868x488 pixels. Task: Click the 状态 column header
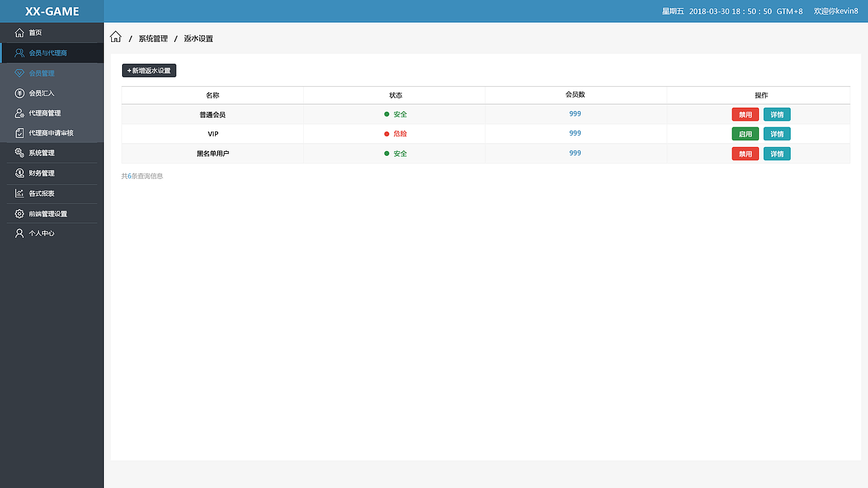[x=395, y=96]
